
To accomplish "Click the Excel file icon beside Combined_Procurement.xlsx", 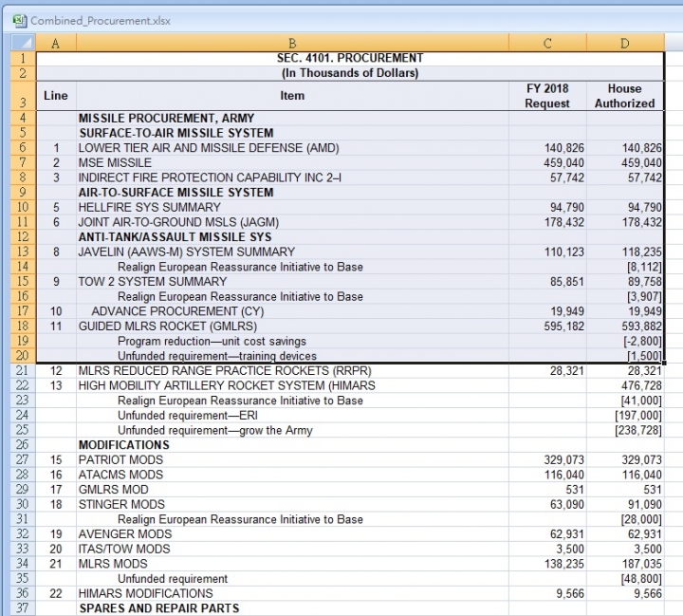I will (x=20, y=21).
